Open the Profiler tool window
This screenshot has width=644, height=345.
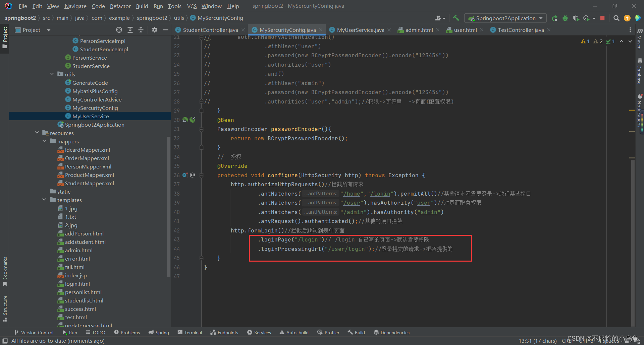tap(328, 333)
